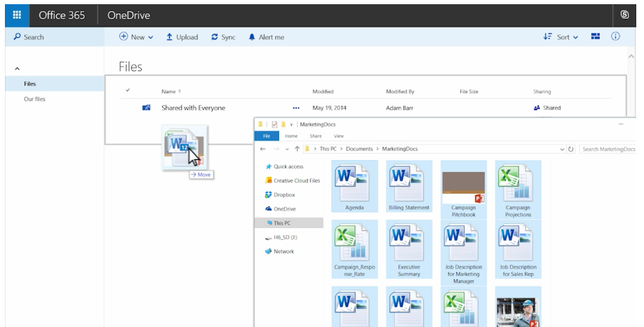Open the customize quick access toolbar dropdown
Screen dimensions: 644x327
click(x=291, y=124)
